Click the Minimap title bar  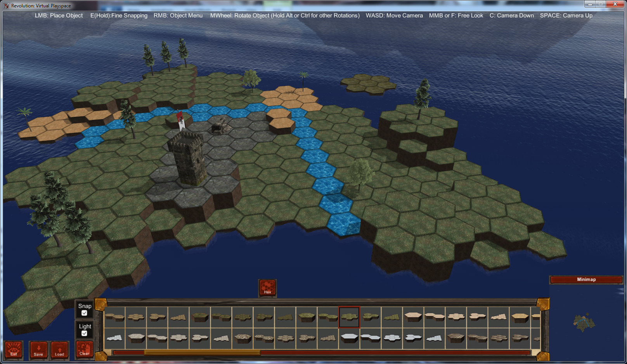[x=587, y=279]
